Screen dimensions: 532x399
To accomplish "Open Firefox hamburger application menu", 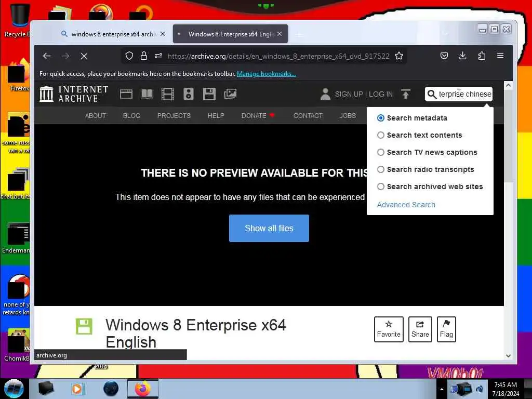I will tap(500, 56).
